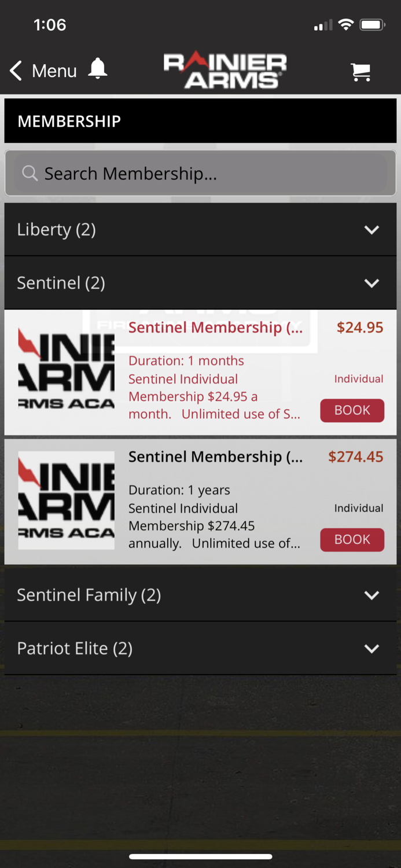Select the MEMBERSHIP header bar
Image resolution: width=401 pixels, height=868 pixels.
(x=200, y=121)
